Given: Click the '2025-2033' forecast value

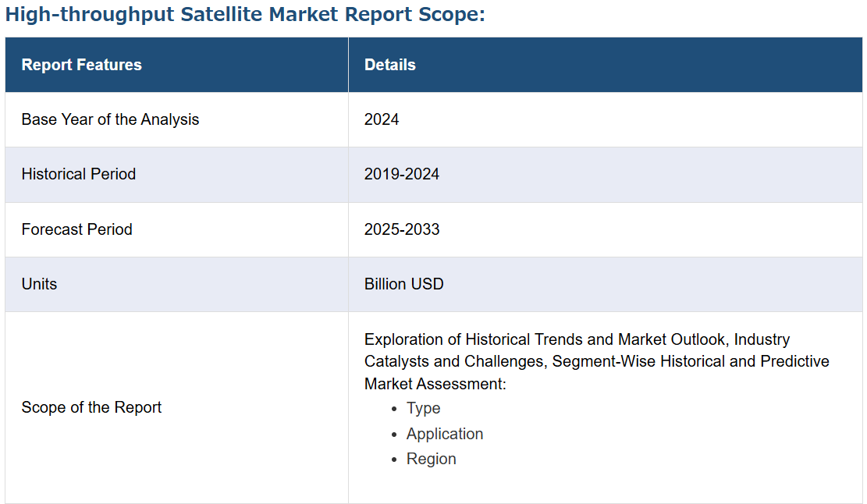Looking at the screenshot, I should [x=402, y=229].
